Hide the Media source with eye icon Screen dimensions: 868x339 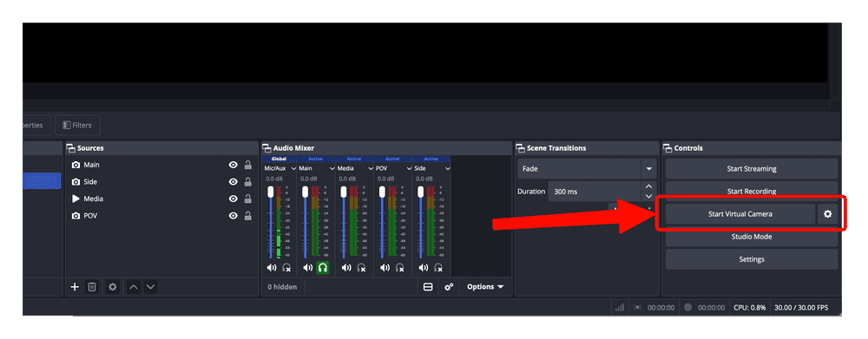click(233, 199)
